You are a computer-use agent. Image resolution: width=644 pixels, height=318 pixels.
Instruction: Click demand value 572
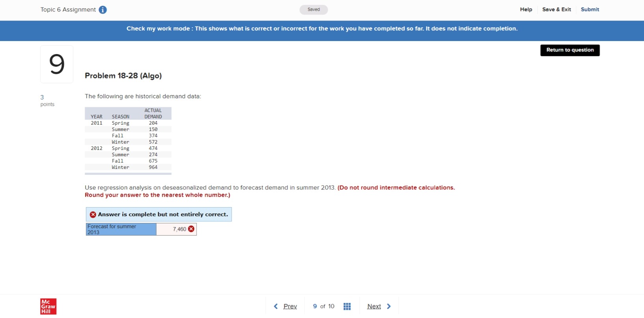[153, 142]
